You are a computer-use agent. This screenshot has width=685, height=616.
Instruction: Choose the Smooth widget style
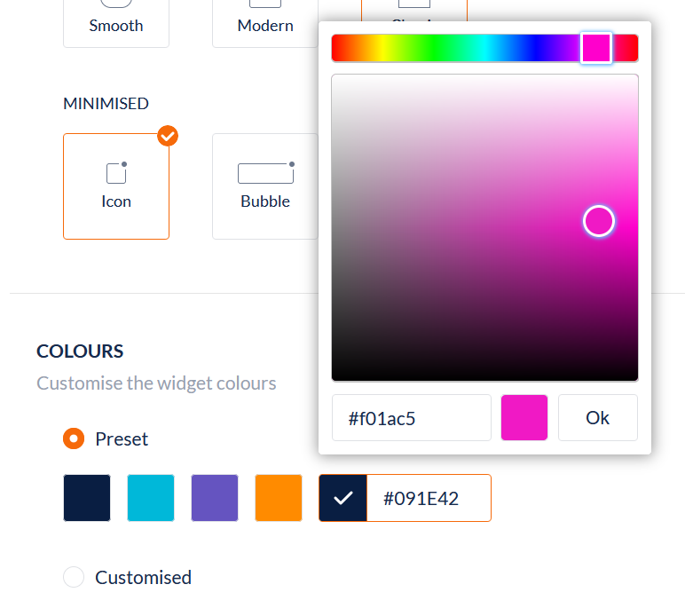tap(115, 24)
